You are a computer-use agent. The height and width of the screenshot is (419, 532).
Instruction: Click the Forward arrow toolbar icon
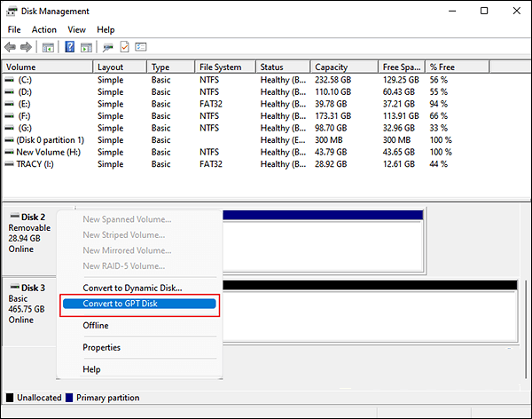pyautogui.click(x=26, y=47)
